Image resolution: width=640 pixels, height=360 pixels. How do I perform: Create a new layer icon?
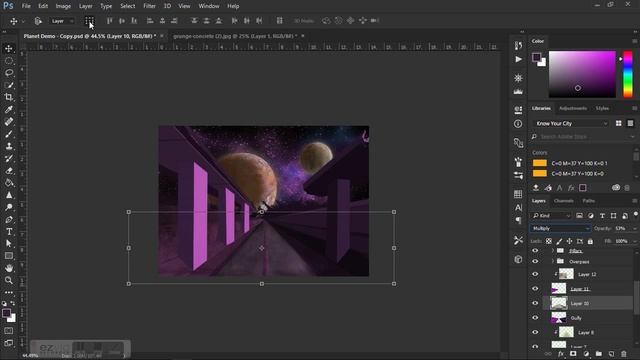tap(611, 354)
